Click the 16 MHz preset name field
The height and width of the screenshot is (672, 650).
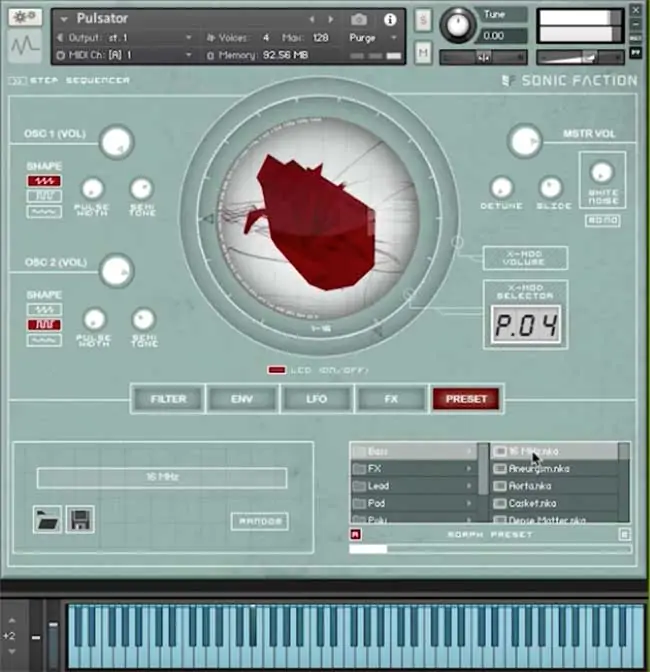click(162, 477)
